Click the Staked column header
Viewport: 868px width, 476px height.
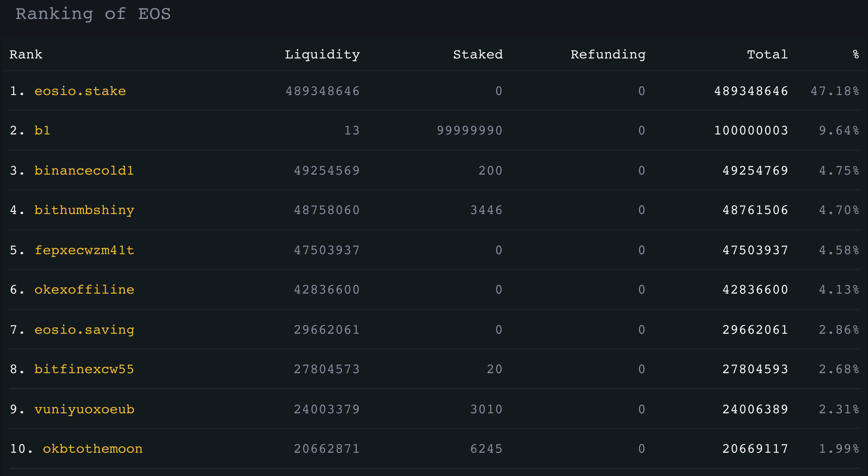pos(478,54)
